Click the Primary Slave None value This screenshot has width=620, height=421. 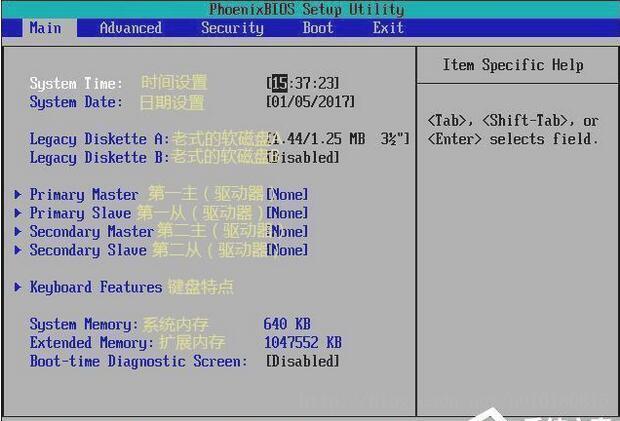(287, 213)
